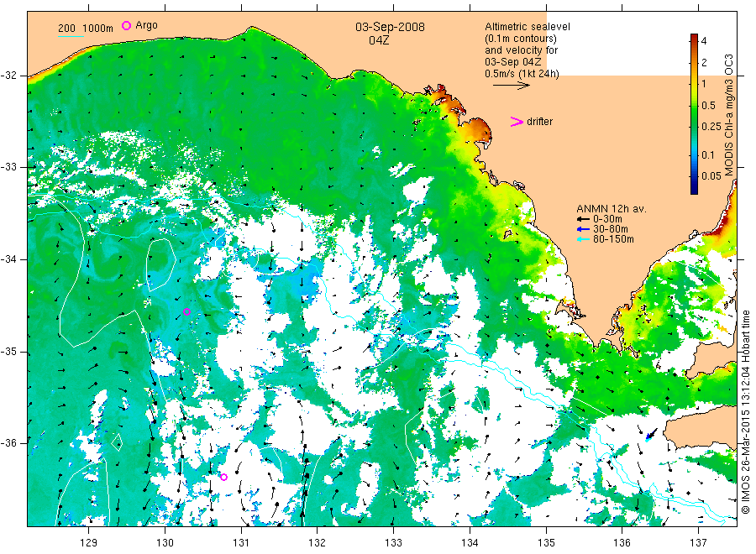Screen dimensions: 756x554
Task: Click the color bar value 0.05
Action: click(711, 175)
